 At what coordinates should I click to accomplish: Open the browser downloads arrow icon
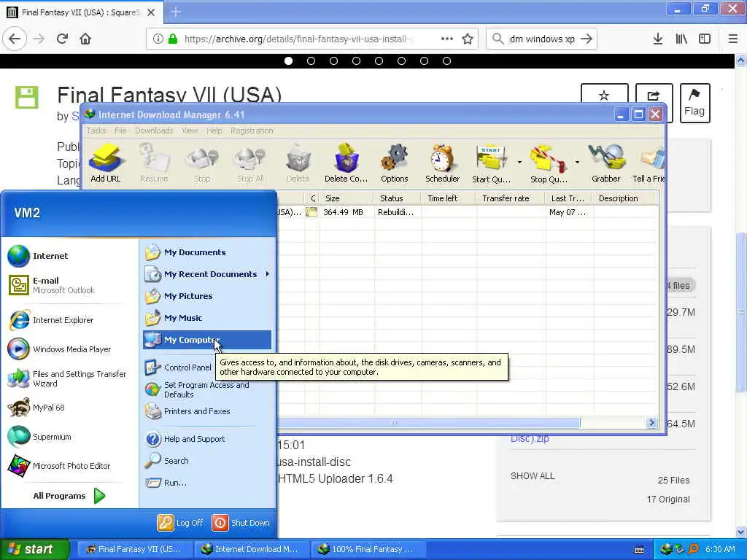coord(658,39)
